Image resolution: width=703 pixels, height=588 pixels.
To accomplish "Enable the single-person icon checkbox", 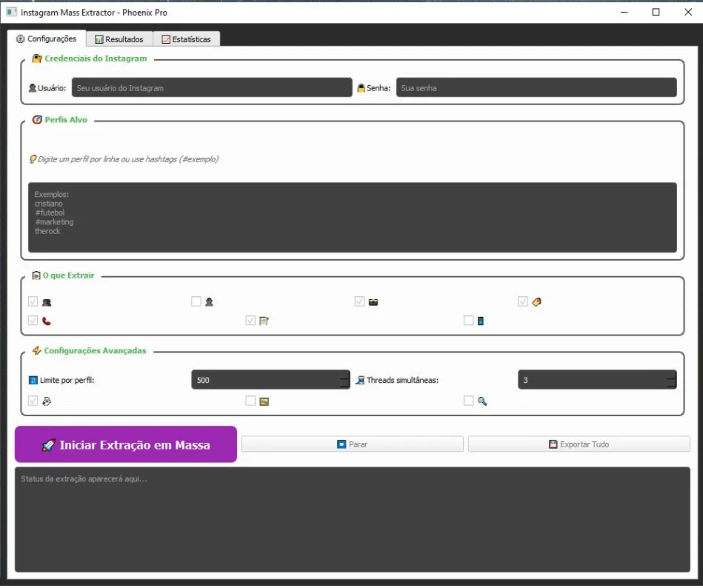I will coord(196,301).
